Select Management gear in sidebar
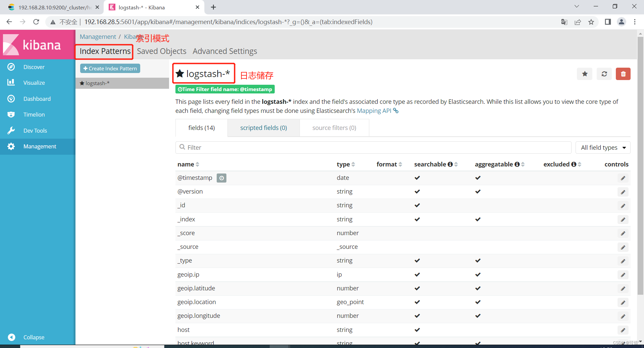The width and height of the screenshot is (644, 348). point(11,146)
